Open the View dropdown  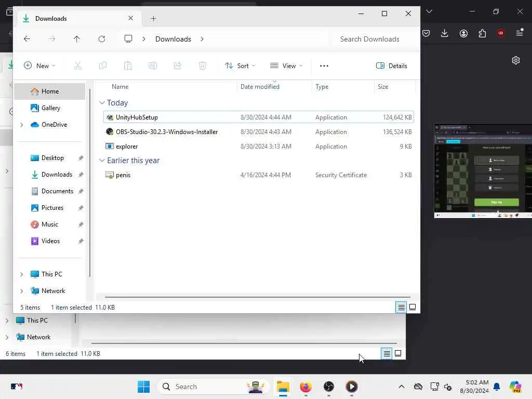(286, 66)
